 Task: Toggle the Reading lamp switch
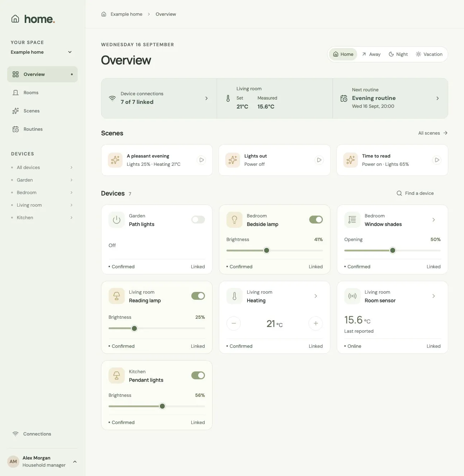pos(198,296)
